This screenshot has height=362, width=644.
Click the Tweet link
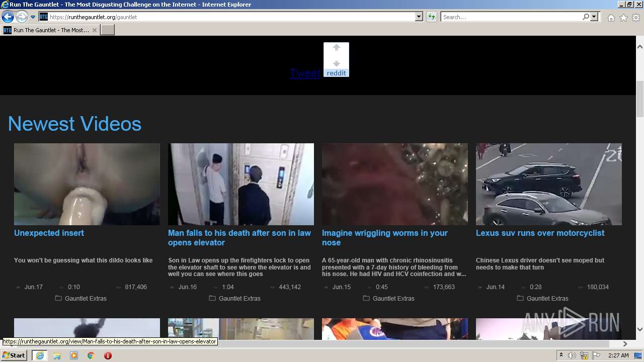[x=305, y=73]
